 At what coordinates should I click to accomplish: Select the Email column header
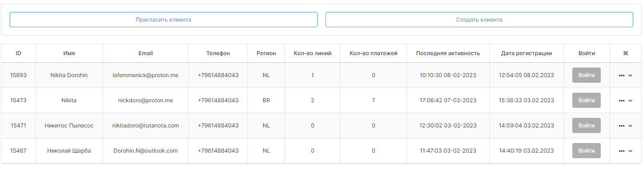click(x=145, y=53)
